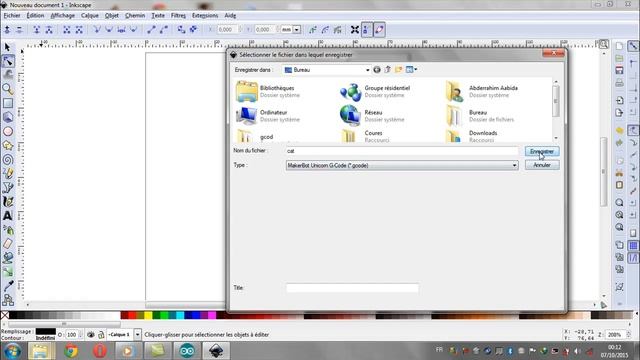Open the Affichage menu
This screenshot has height=360, width=640.
(62, 16)
